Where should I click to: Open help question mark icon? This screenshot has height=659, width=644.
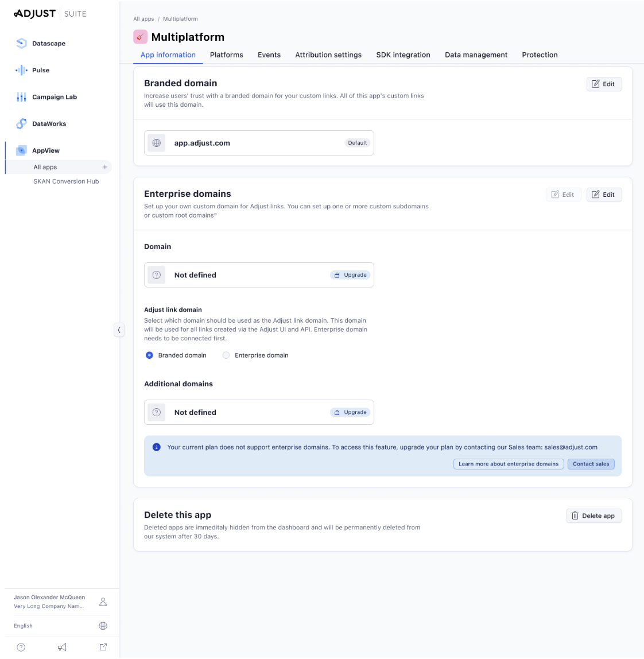pos(21,648)
